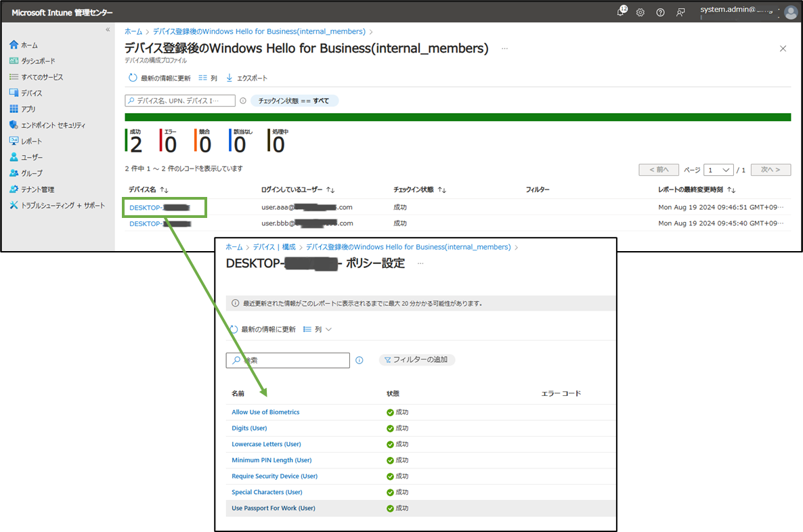The image size is (803, 532).
Task: Click user.bbb email cell
Action: [x=307, y=223]
